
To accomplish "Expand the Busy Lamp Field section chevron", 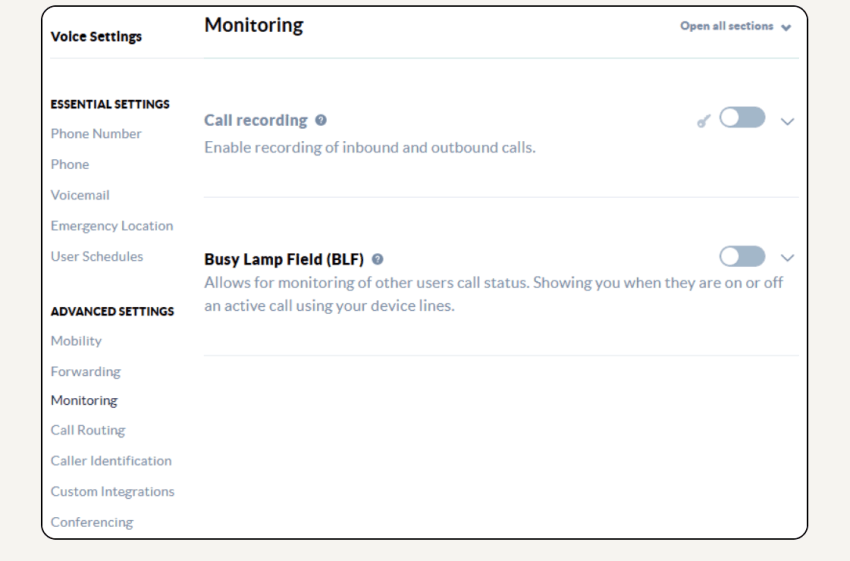I will click(787, 258).
